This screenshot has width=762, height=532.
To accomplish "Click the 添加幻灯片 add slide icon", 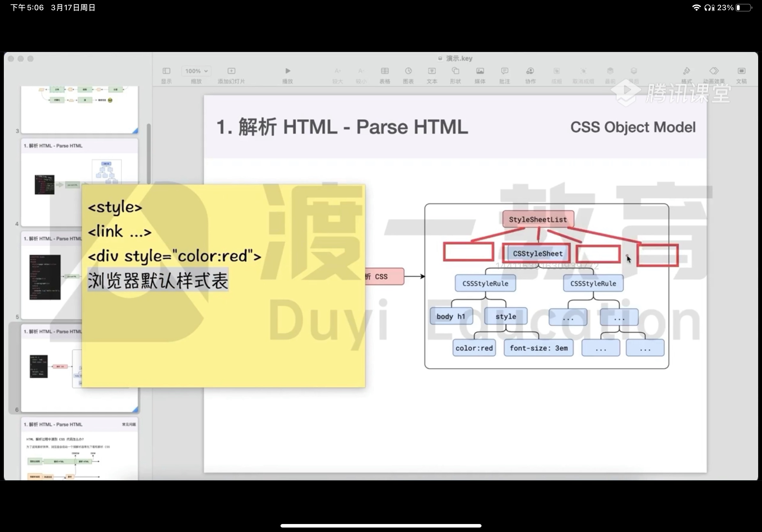I will (x=231, y=71).
